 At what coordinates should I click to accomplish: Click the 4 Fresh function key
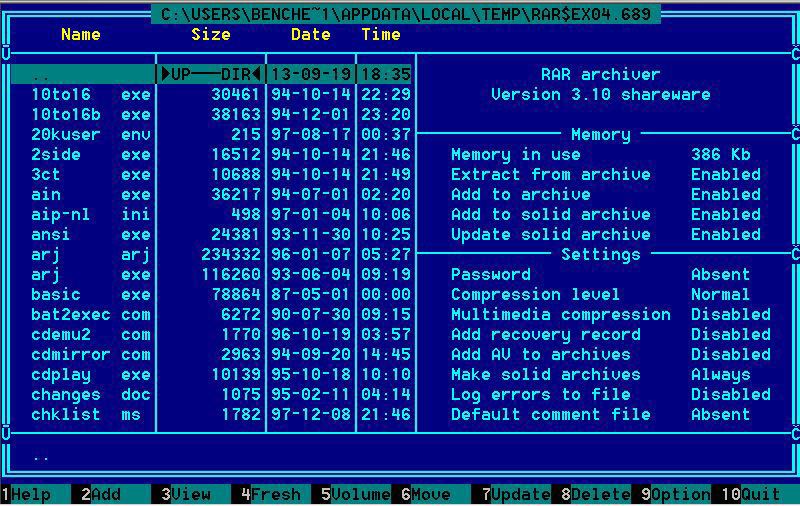pos(271,494)
